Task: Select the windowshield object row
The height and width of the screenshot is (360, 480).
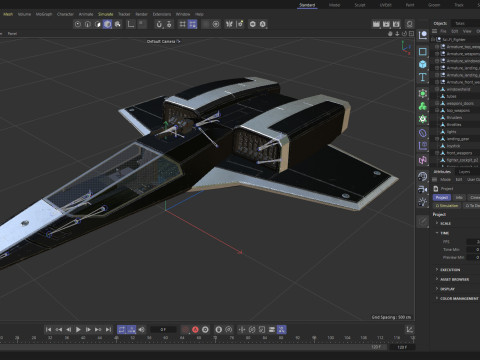Action: click(458, 89)
